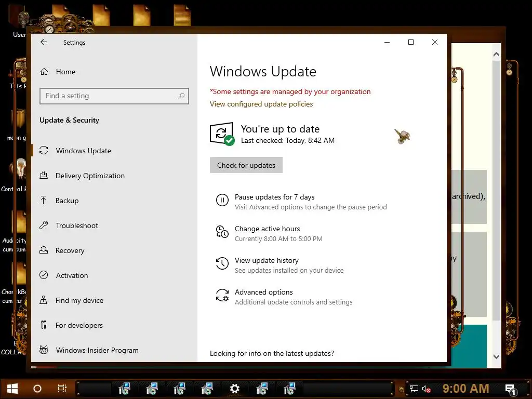
Task: Click the up-to-date status icon with green check
Action: (x=222, y=134)
